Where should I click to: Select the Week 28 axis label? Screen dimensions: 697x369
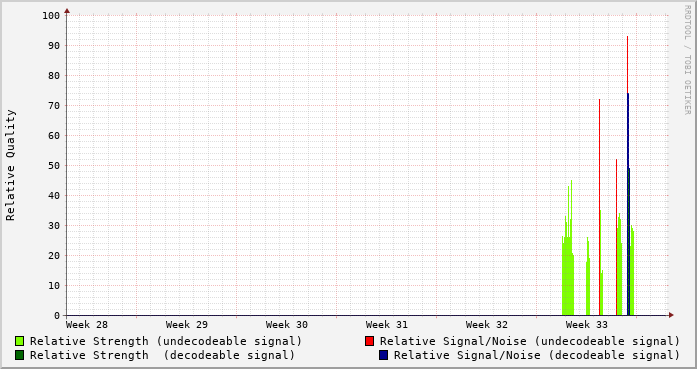pos(87,325)
